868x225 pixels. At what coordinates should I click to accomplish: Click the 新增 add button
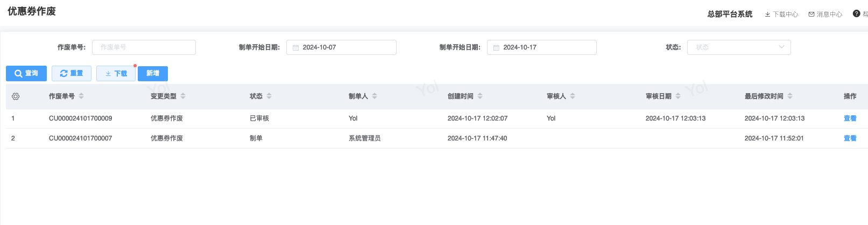tap(153, 73)
